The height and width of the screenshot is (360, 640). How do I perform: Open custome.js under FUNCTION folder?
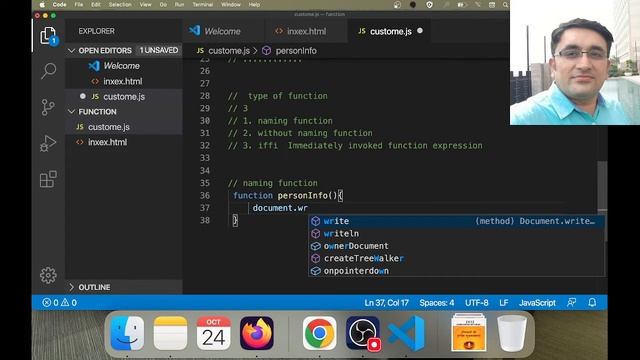pos(124,127)
